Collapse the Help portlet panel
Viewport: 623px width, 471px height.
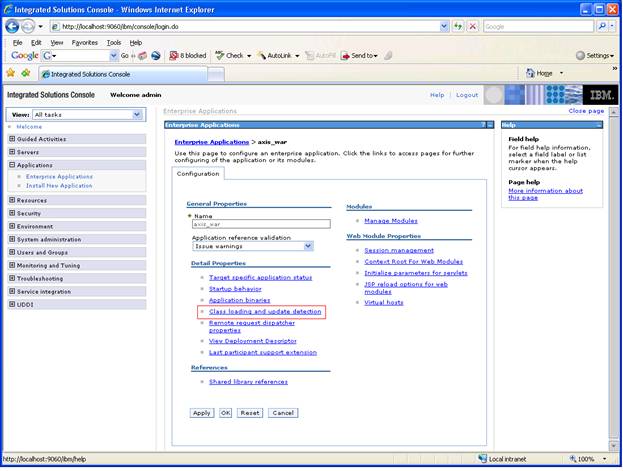pyautogui.click(x=598, y=125)
